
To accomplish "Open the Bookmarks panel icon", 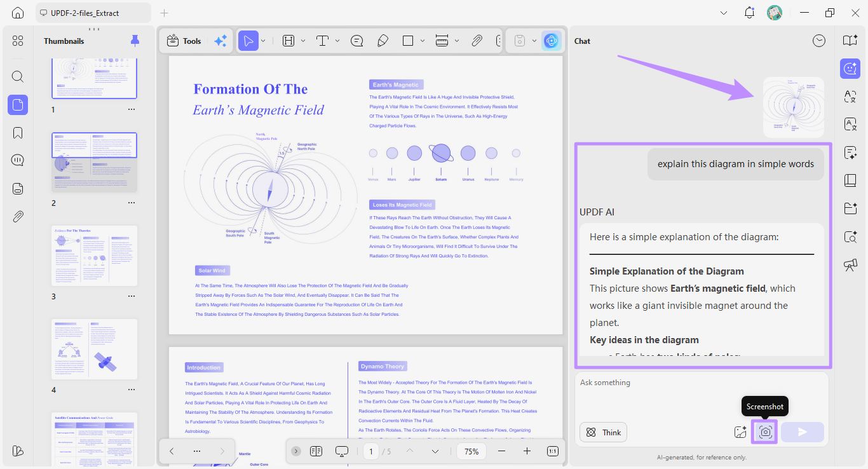I will [18, 133].
